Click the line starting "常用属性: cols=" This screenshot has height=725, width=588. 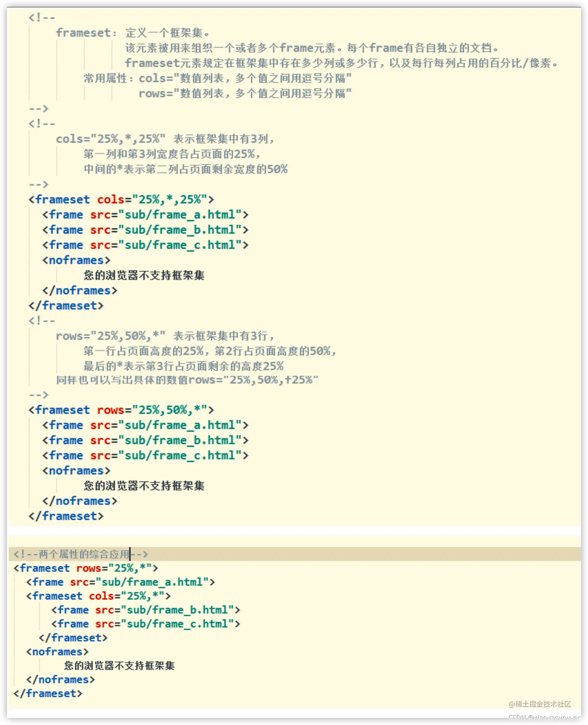[218, 78]
